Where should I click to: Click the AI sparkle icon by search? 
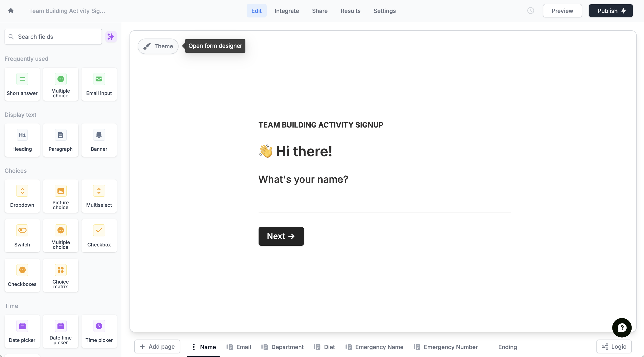pyautogui.click(x=111, y=37)
